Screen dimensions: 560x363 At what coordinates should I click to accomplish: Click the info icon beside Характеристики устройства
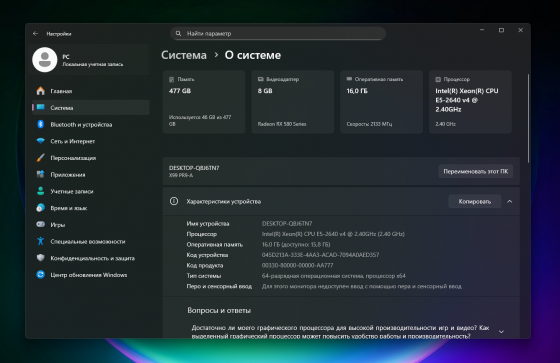click(174, 201)
